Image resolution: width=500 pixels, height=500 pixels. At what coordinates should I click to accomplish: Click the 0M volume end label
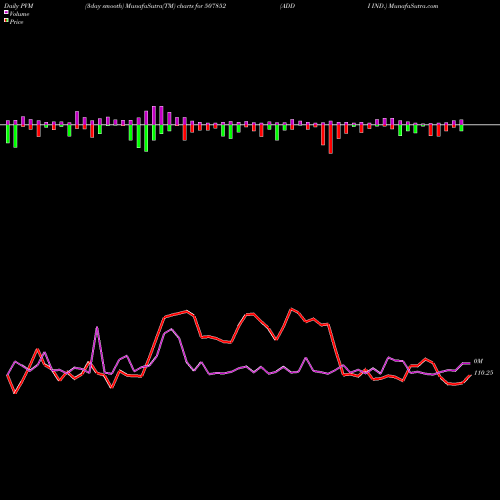click(478, 362)
